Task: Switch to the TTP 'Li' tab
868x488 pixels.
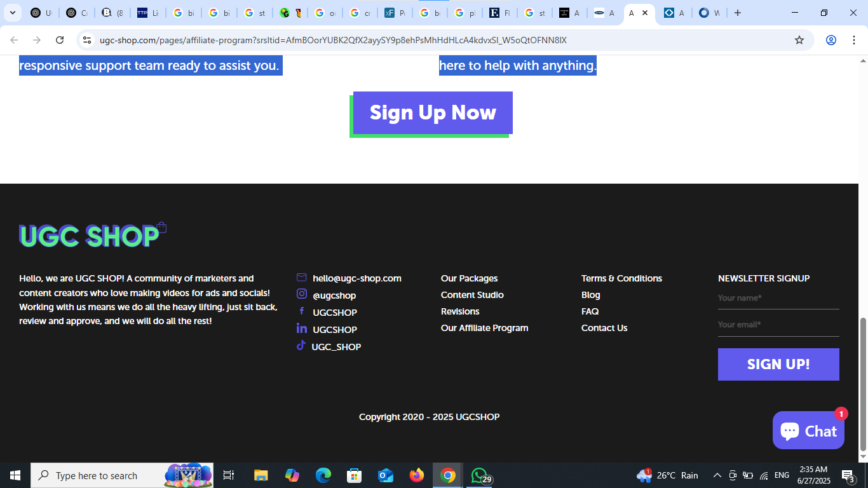Action: pos(148,13)
